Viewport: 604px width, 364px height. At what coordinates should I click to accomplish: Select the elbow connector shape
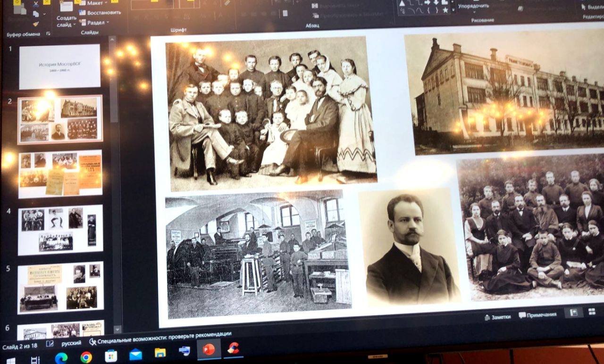(410, 3)
